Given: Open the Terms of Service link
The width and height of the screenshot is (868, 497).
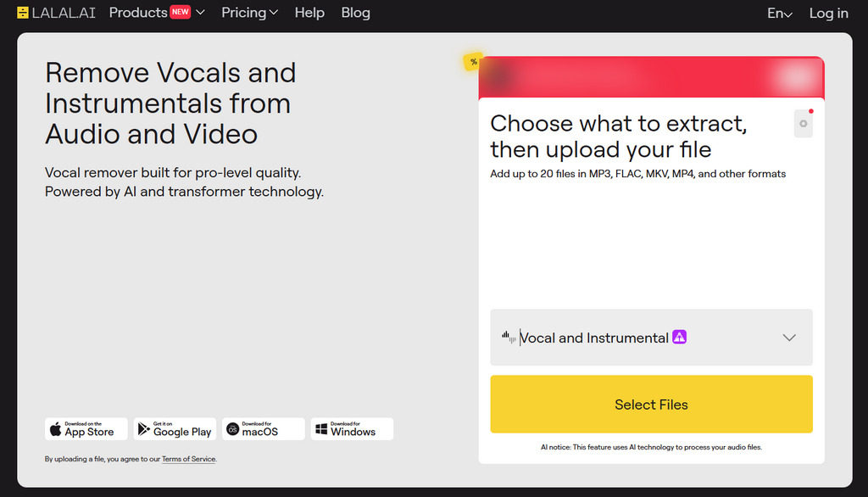Looking at the screenshot, I should coord(189,459).
